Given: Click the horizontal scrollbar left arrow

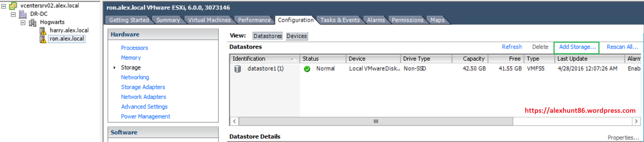Looking at the screenshot, I should pos(234,121).
